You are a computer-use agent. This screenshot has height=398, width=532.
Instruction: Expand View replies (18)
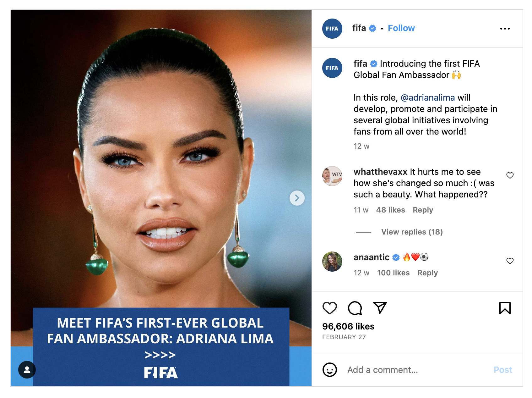412,232
